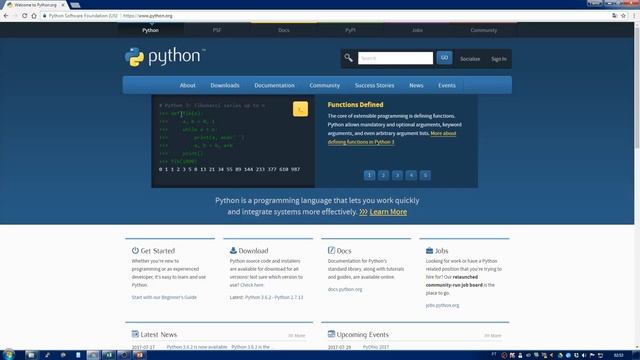Viewport: 640px width, 360px height.
Task: Click the GO search button
Action: tap(444, 58)
